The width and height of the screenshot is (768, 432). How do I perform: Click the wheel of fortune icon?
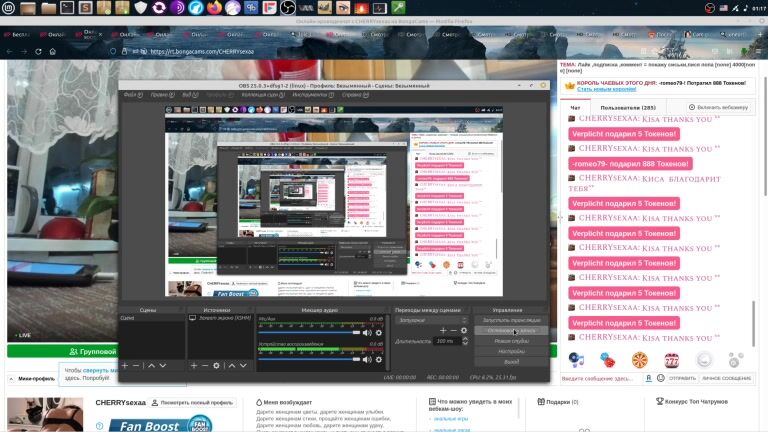(x=639, y=360)
